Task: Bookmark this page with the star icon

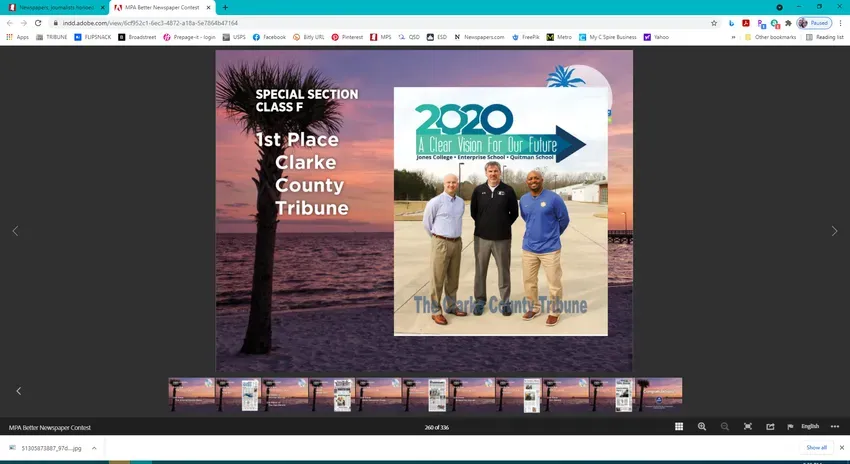Action: 714,22
